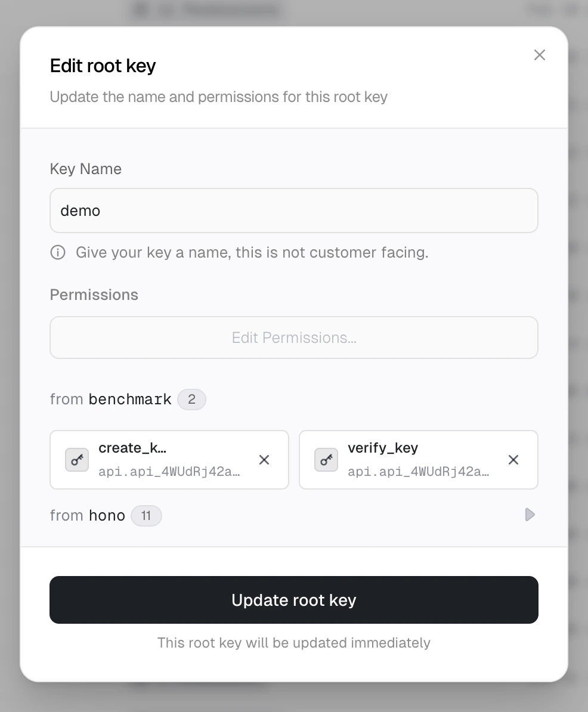Click the benchmark permission count badge
The image size is (588, 712).
click(191, 399)
